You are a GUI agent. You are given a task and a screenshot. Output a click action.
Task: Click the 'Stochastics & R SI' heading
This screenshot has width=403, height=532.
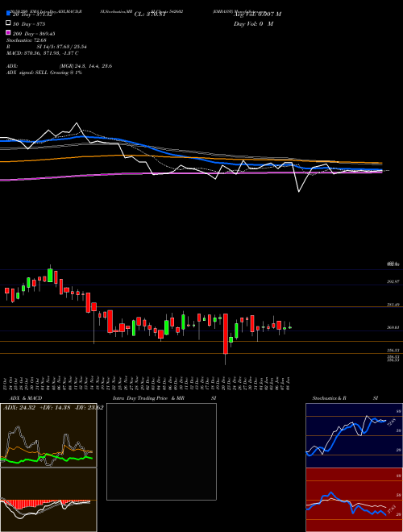[345, 398]
